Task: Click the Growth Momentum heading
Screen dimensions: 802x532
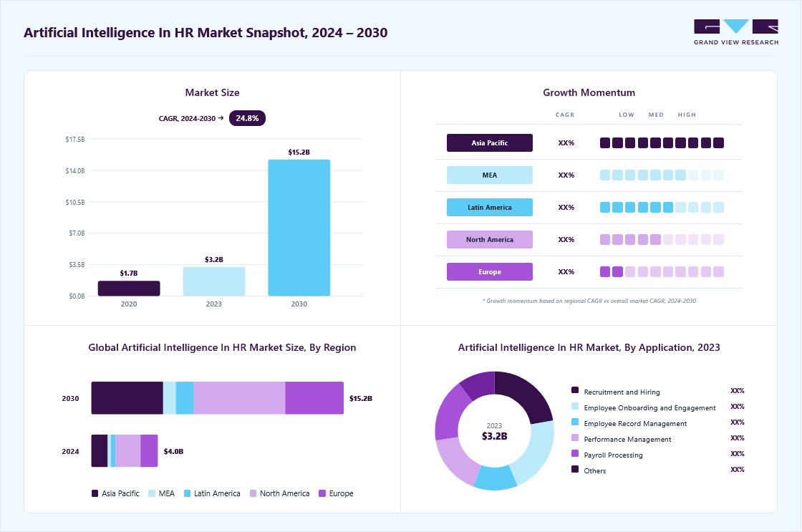Action: click(589, 92)
